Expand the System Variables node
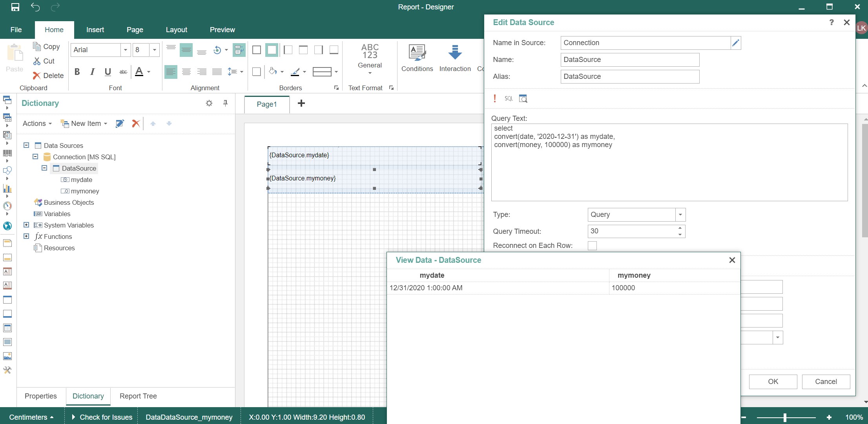 tap(26, 225)
